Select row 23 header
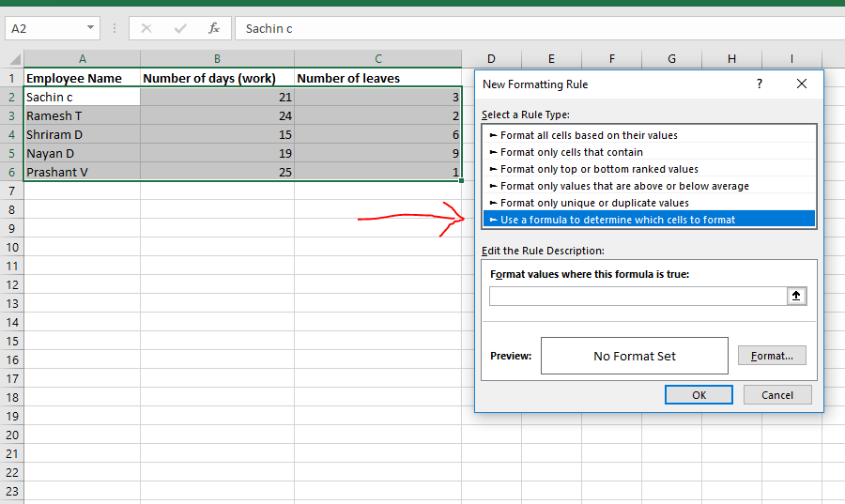The height and width of the screenshot is (504, 845). (x=12, y=491)
